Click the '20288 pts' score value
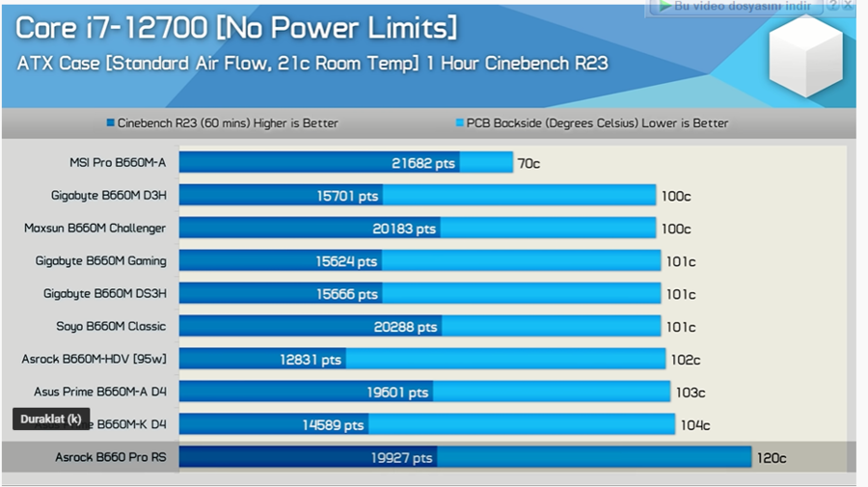Screen dimensions: 868x487 click(405, 327)
